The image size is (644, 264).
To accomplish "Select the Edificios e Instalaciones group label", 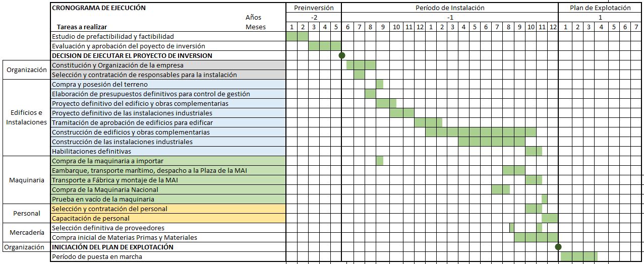I will click(x=27, y=117).
